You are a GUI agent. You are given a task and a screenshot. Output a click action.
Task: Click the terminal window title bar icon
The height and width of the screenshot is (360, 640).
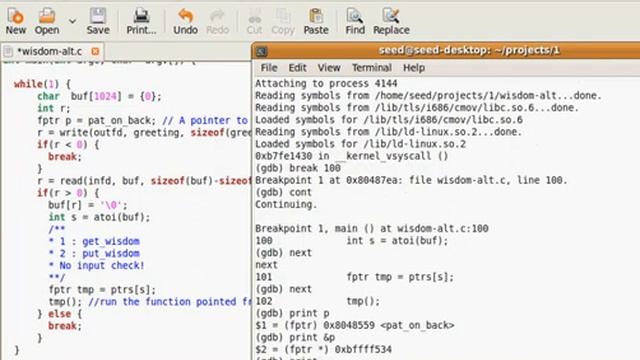[x=261, y=51]
